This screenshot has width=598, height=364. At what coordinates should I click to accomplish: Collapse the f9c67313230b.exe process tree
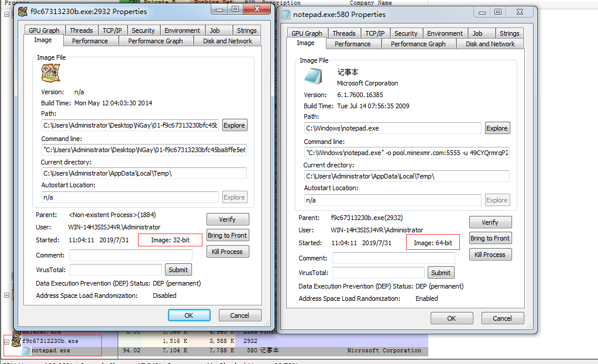coord(7,342)
